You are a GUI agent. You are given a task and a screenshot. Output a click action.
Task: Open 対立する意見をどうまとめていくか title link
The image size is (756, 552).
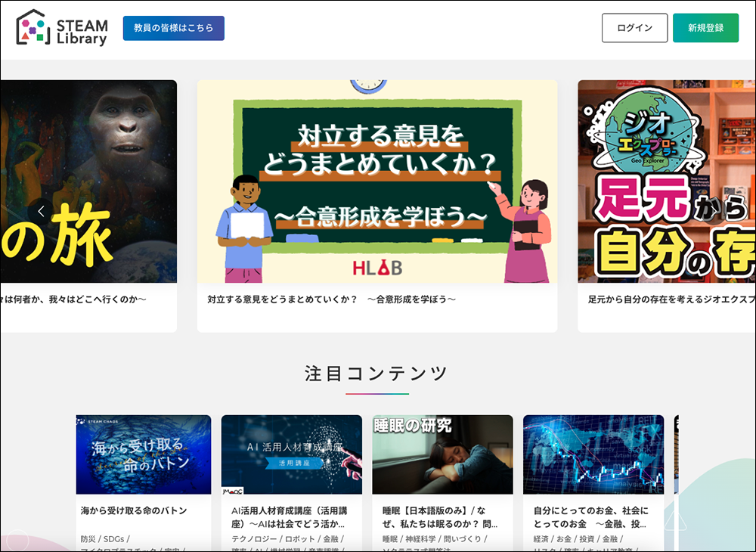pyautogui.click(x=331, y=299)
